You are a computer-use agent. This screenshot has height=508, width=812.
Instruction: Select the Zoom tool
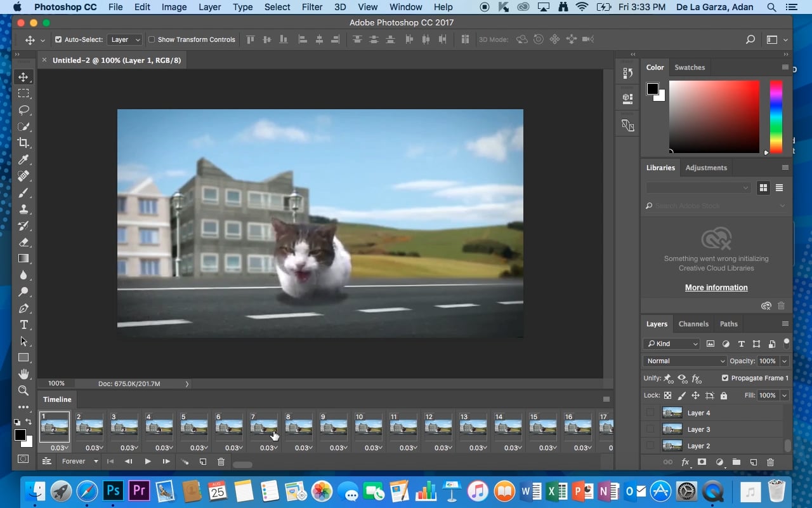[23, 391]
